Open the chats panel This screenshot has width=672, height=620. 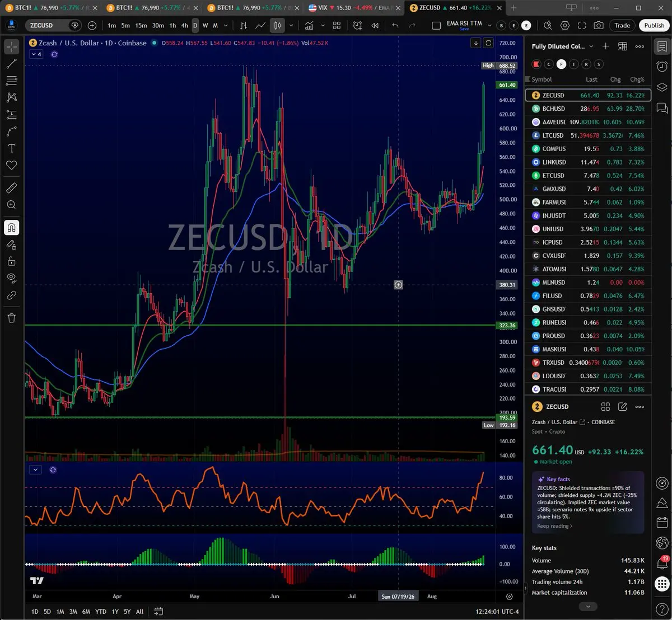click(662, 107)
